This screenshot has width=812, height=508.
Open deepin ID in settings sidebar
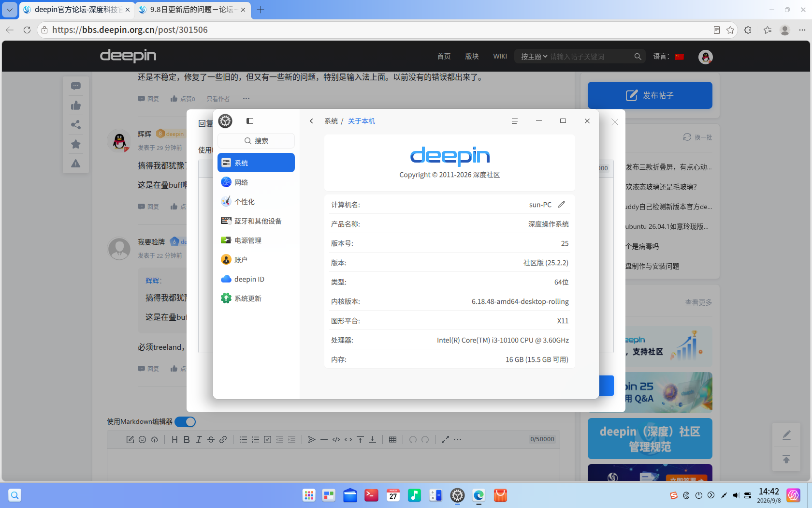(256, 279)
